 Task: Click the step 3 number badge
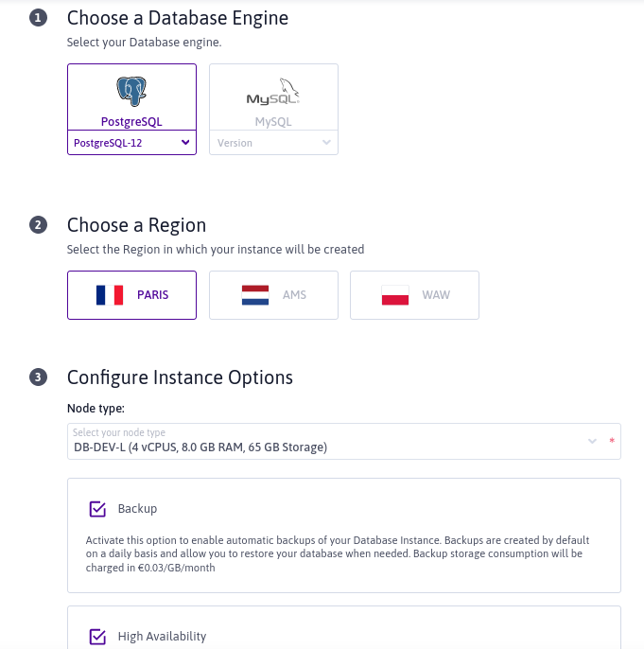click(38, 377)
